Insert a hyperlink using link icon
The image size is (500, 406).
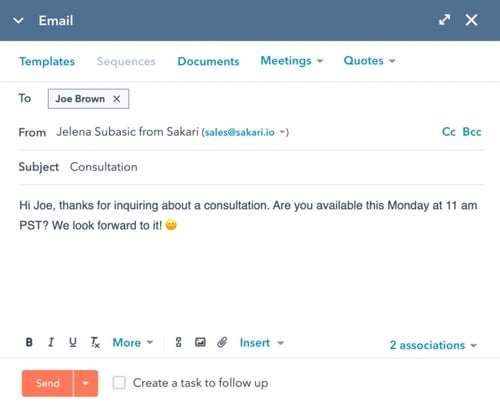click(x=179, y=342)
